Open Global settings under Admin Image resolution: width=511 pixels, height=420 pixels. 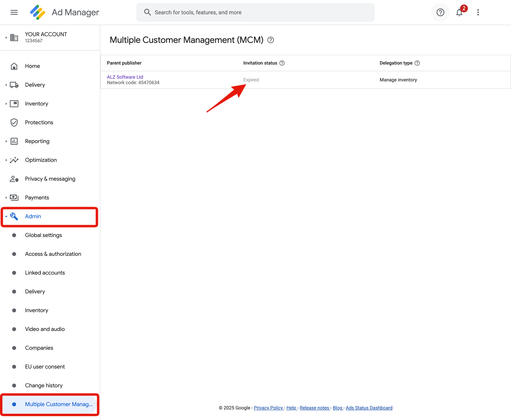click(43, 235)
